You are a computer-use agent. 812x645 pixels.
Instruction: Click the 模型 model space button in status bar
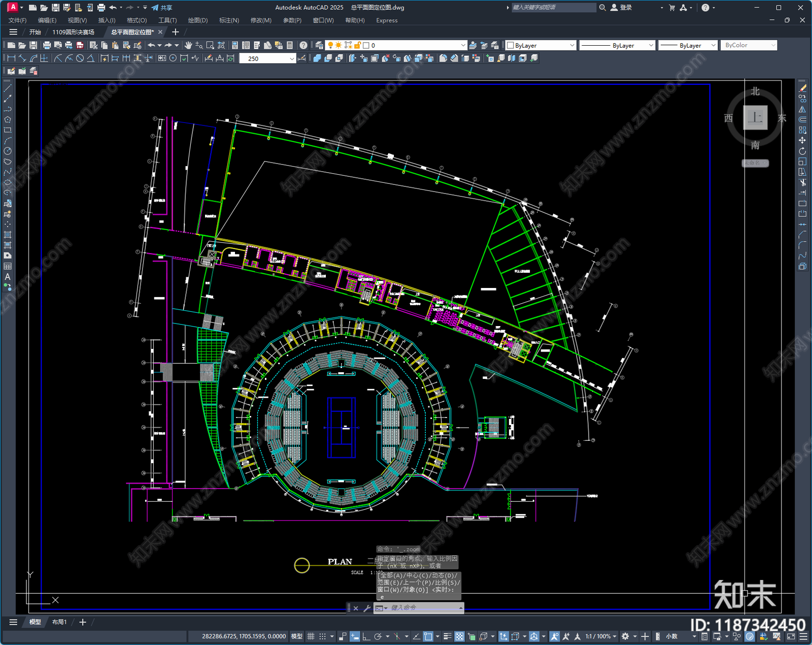(296, 636)
